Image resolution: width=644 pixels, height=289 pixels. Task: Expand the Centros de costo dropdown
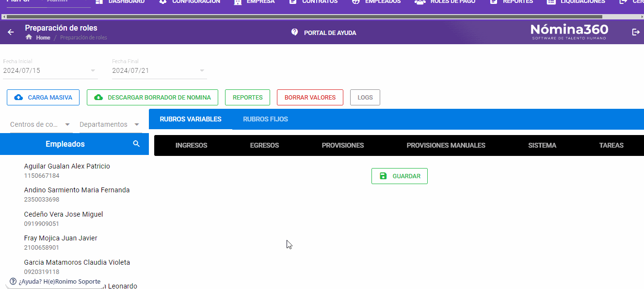point(41,124)
